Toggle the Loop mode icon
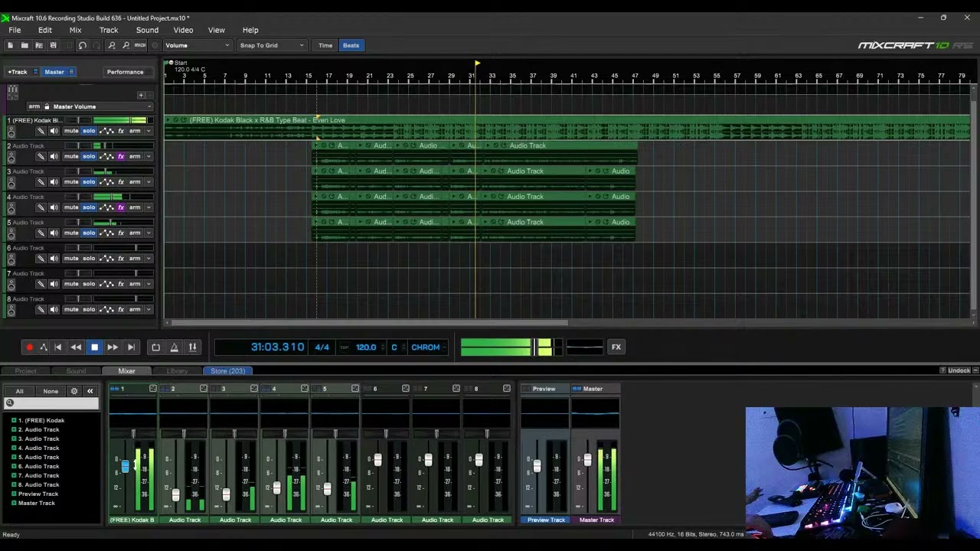The height and width of the screenshot is (551, 980). (x=155, y=347)
